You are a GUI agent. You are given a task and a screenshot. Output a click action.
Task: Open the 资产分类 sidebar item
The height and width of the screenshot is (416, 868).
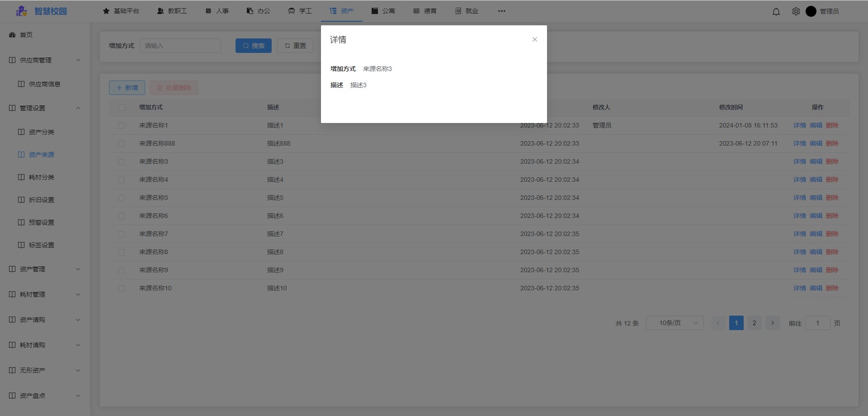pyautogui.click(x=42, y=132)
